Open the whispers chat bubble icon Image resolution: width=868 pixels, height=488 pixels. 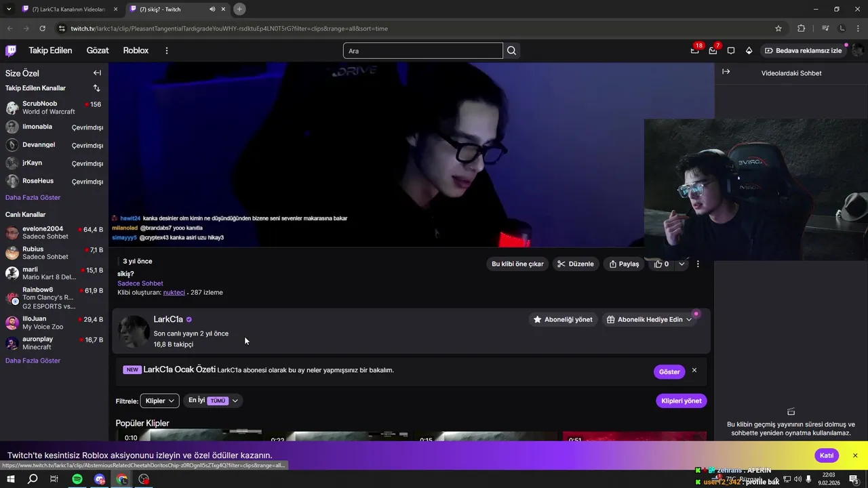(x=731, y=51)
